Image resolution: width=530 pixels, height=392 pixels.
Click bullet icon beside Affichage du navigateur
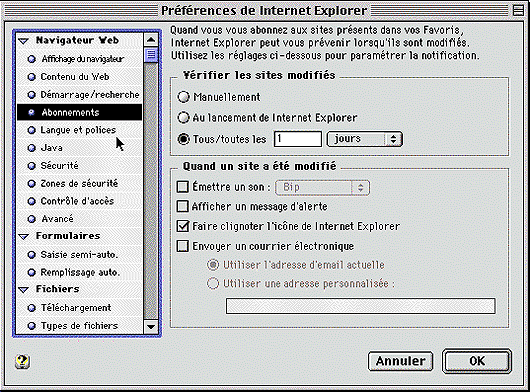(31, 59)
